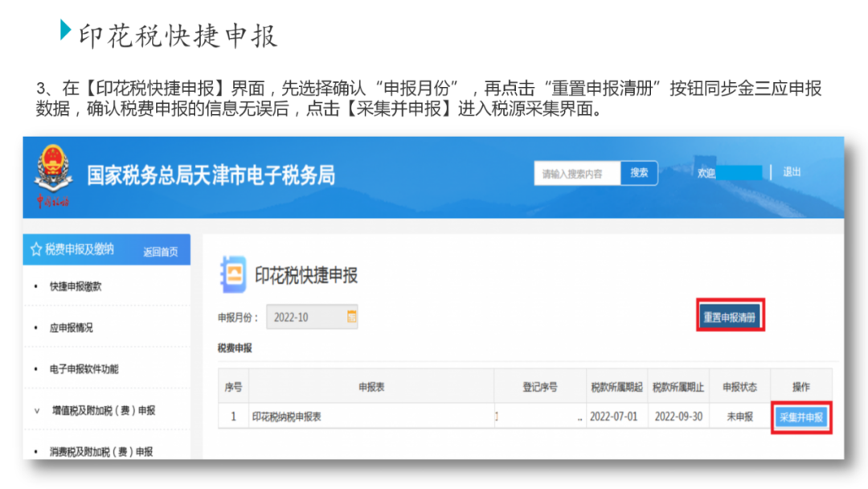Click the 申报表 column header
Image resolution: width=868 pixels, height=489 pixels.
371,387
